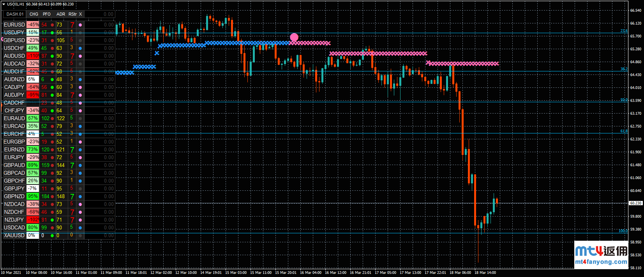Switch chart to the NZDJPY symbol
Viewport: 644px width, 277px height.
click(x=14, y=220)
